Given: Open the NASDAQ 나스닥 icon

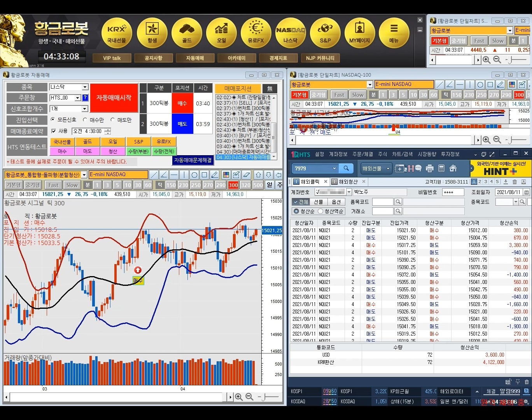Looking at the screenshot, I should pyautogui.click(x=290, y=33).
